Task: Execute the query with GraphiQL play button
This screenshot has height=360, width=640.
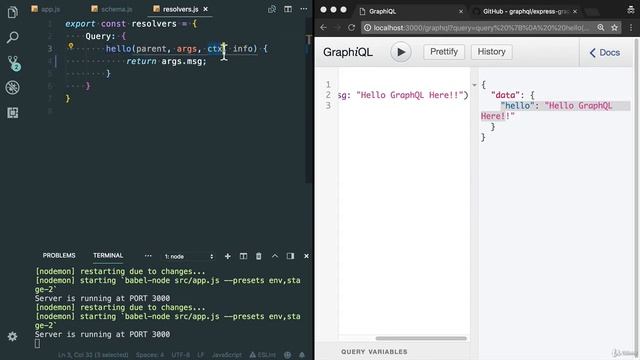Action: 401,52
